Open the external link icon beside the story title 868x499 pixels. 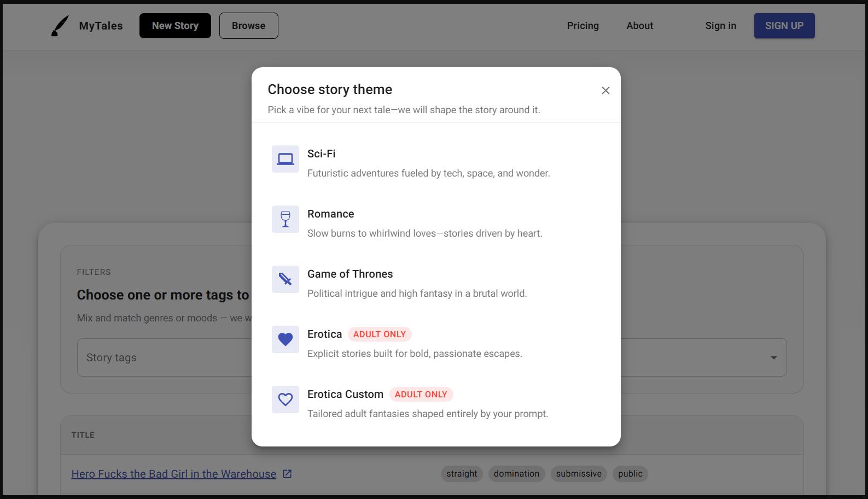(x=287, y=474)
